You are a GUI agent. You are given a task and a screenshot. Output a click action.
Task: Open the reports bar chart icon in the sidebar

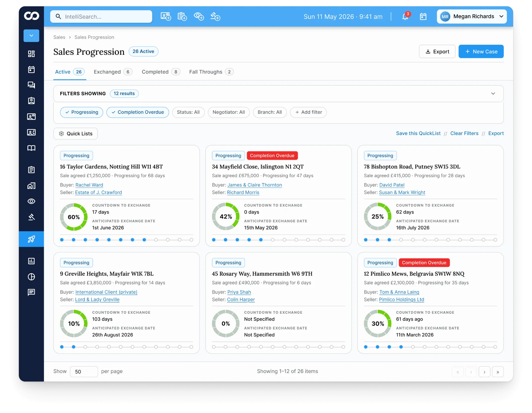click(x=31, y=261)
